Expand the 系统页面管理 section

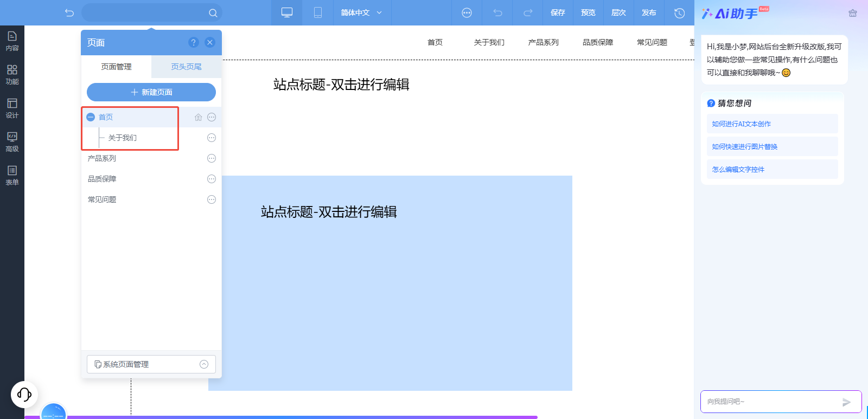[151, 364]
